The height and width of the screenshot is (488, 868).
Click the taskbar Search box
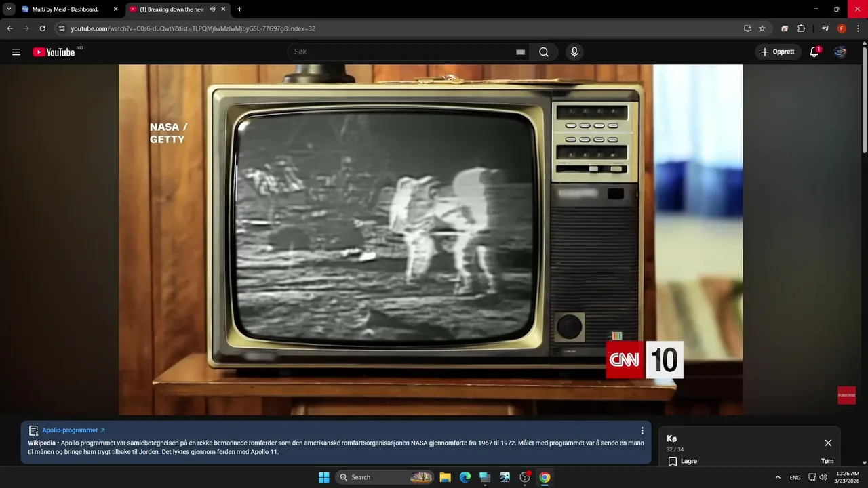[x=384, y=477]
